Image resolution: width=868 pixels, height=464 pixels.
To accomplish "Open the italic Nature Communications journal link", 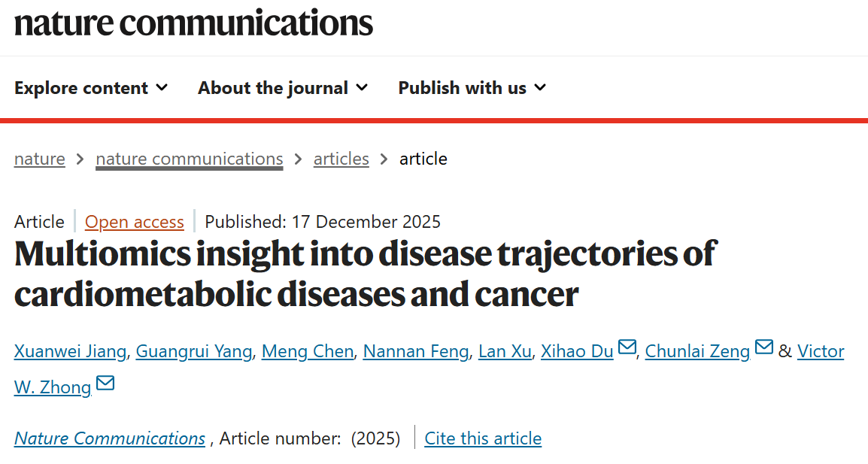I will [x=110, y=438].
